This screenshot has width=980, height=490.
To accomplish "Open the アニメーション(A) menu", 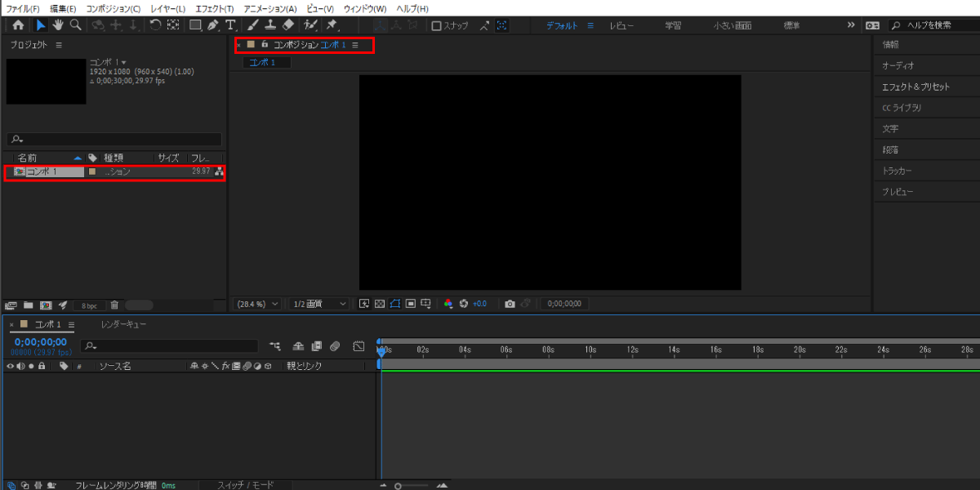I will (270, 8).
